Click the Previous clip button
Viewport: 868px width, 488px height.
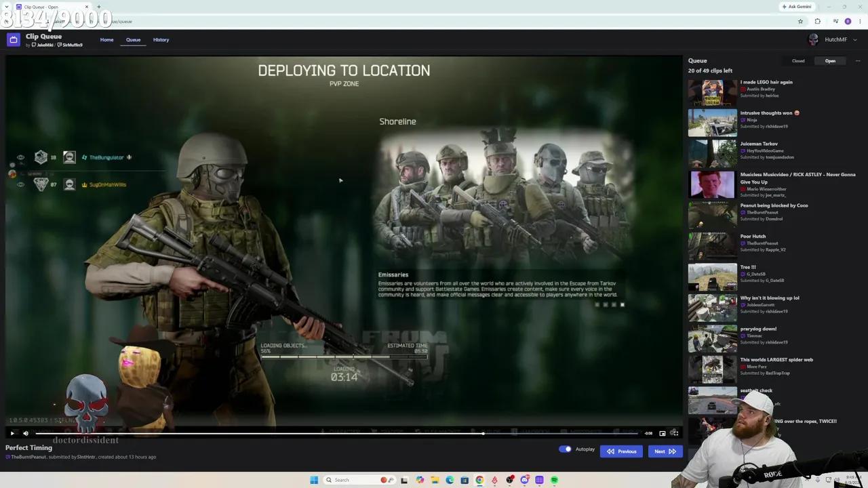(622, 451)
